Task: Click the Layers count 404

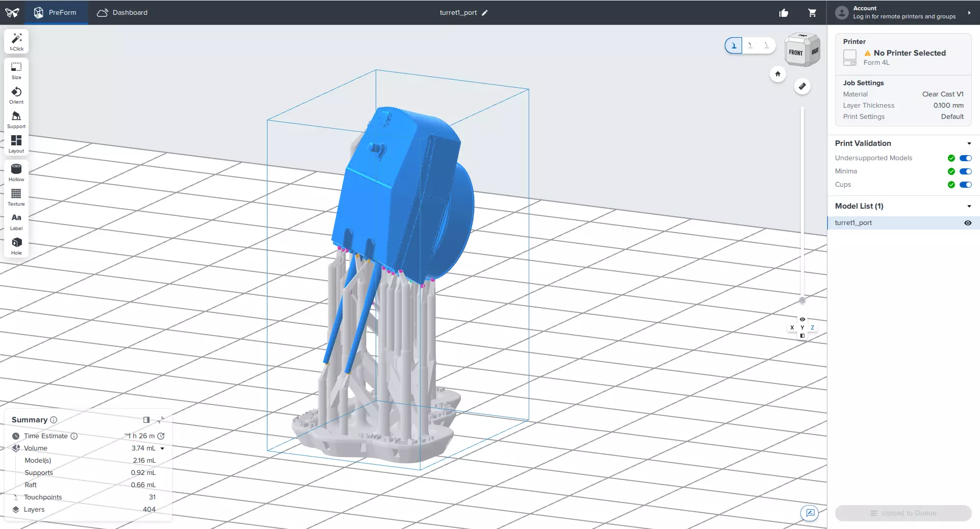Action: point(149,510)
